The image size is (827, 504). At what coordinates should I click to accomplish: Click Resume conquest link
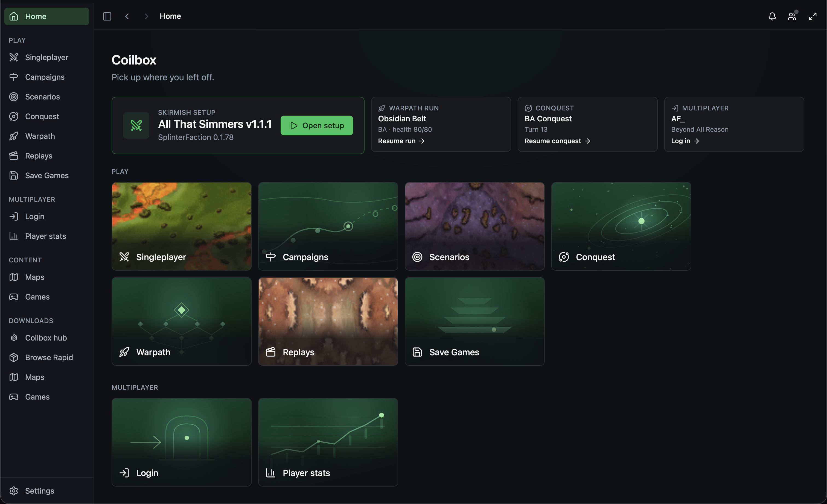pyautogui.click(x=557, y=141)
